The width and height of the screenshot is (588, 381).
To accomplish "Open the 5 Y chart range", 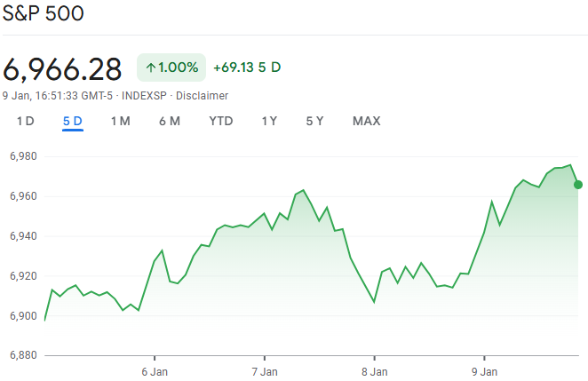I will click(314, 121).
